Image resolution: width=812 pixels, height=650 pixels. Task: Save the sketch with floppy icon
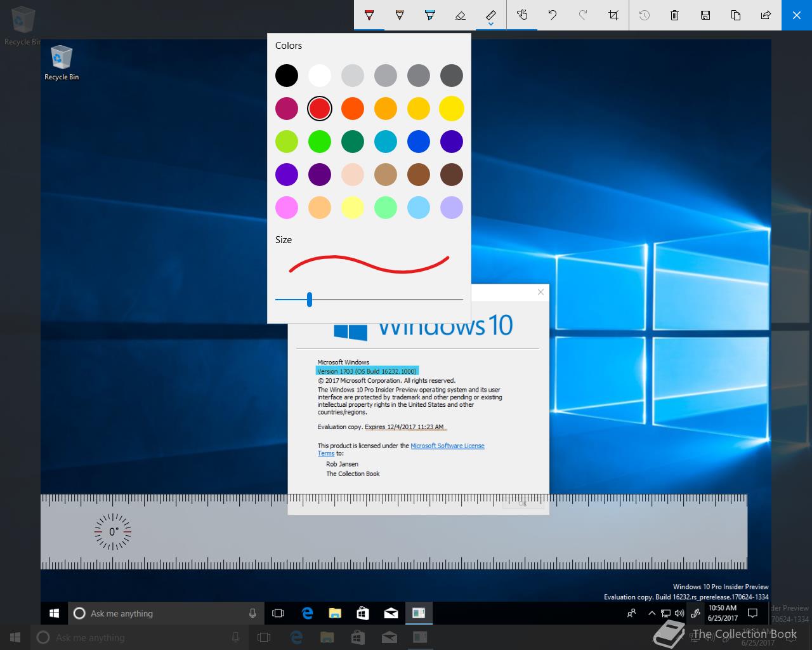pos(705,15)
